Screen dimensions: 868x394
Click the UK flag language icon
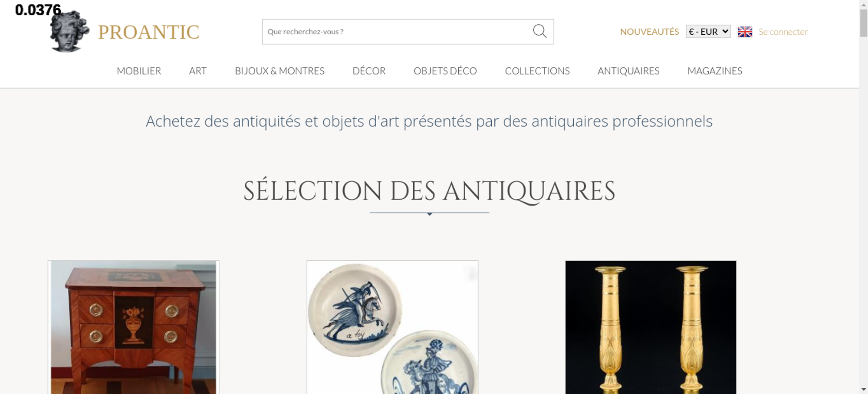coord(745,32)
